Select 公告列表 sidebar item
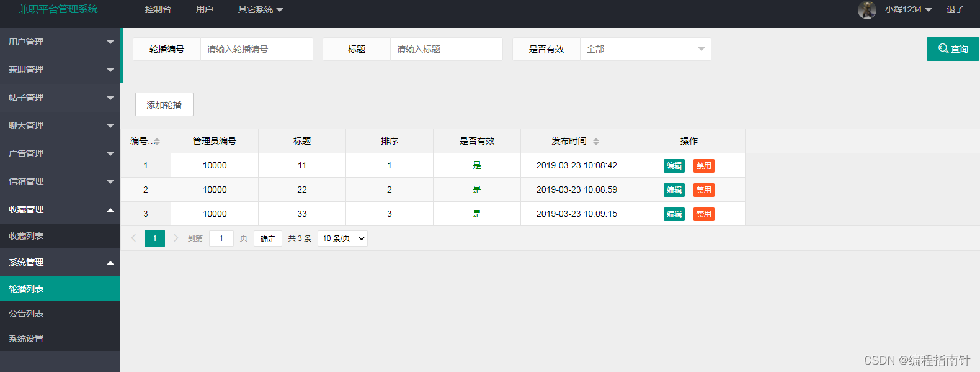This screenshot has width=980, height=372. [x=60, y=314]
